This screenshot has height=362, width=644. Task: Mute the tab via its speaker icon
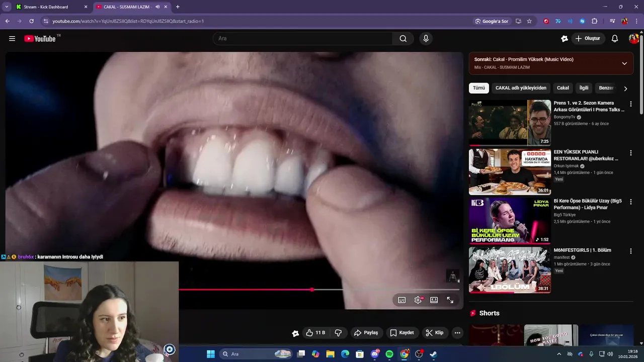(157, 7)
